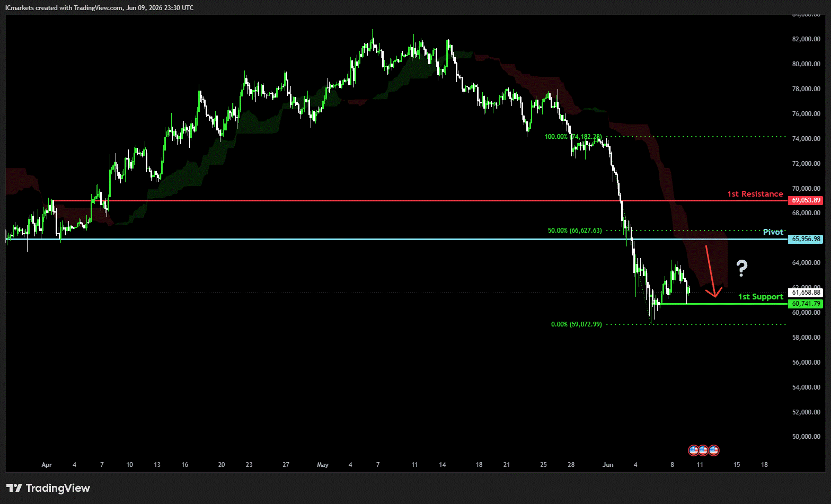Click the Pivot text label

click(773, 232)
